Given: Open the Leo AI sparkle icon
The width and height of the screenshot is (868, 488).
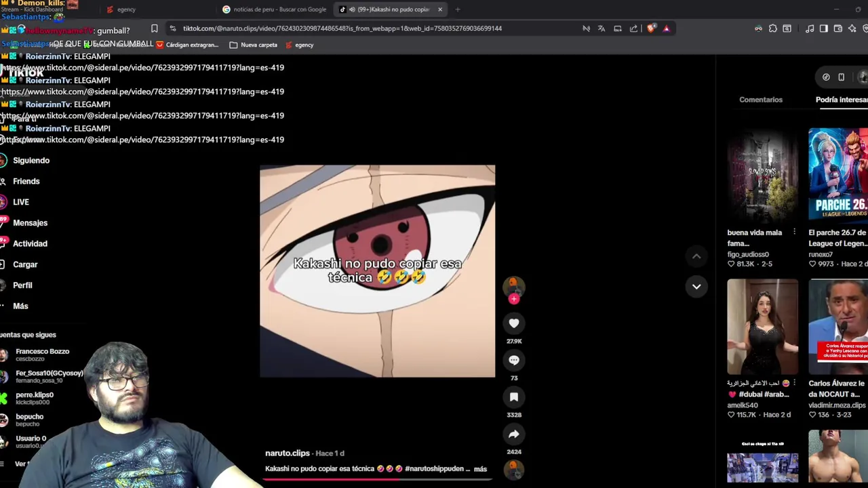Looking at the screenshot, I should pos(852,28).
